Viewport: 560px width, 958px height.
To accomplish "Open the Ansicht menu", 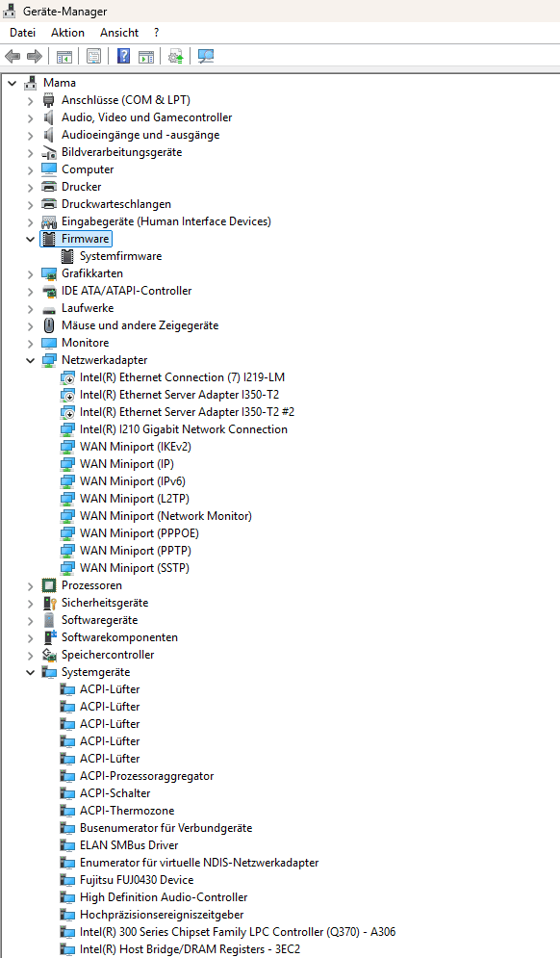I will click(x=119, y=33).
